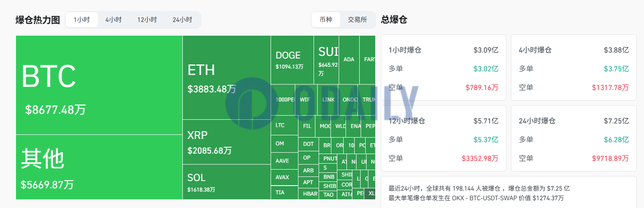Open the ETH liquidation tile

pyautogui.click(x=227, y=78)
